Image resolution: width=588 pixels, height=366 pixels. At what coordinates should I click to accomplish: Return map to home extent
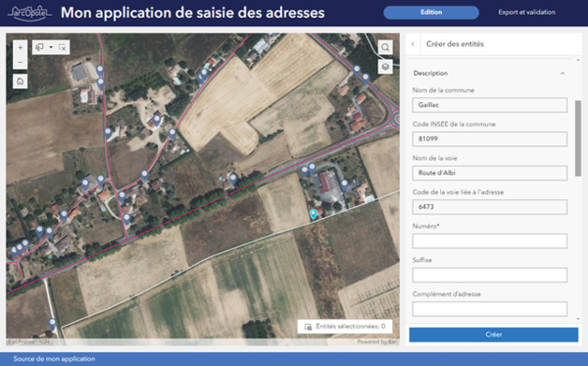[21, 81]
